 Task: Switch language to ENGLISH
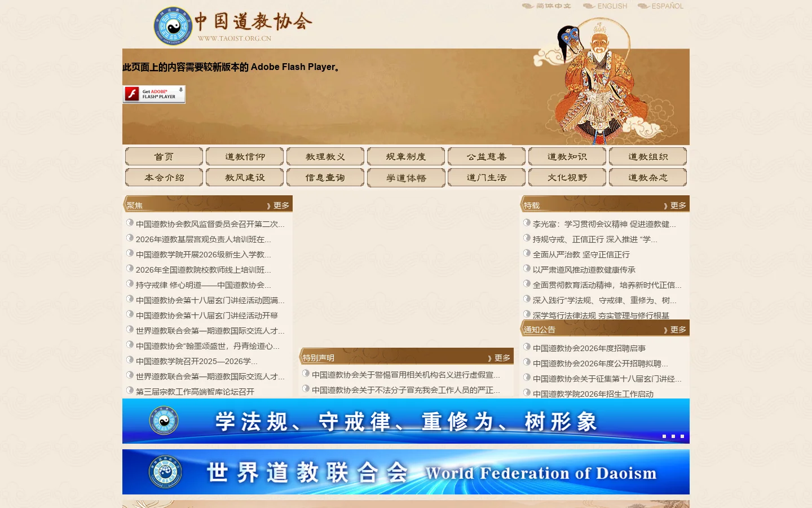pos(606,6)
